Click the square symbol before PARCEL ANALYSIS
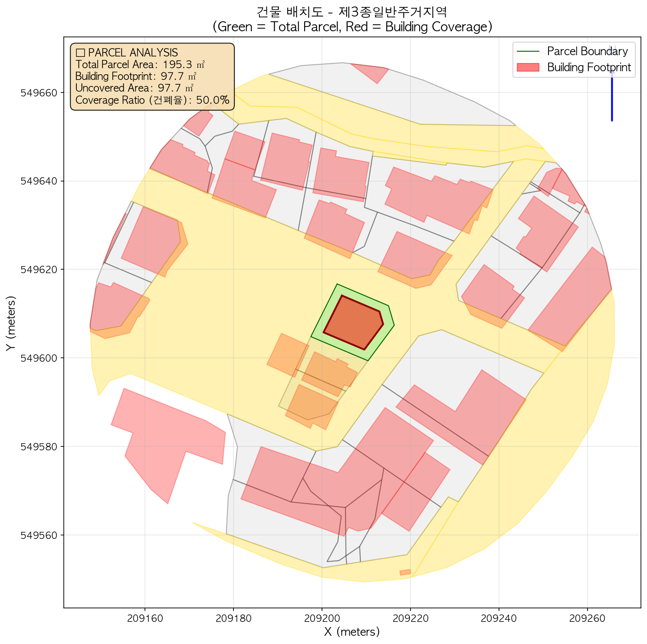Image resolution: width=647 pixels, height=644 pixels. (80, 53)
